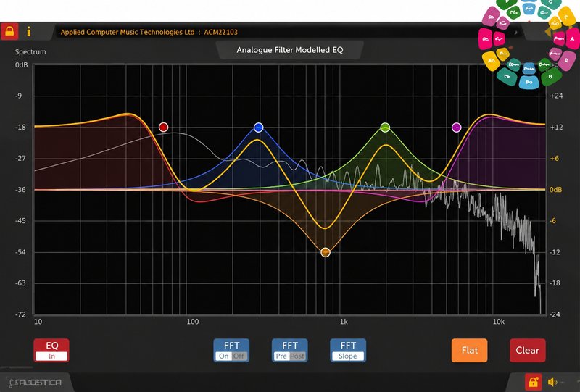Click the red padlock icon beside the info icon
Image resolution: width=580 pixels, height=392 pixels.
(x=9, y=31)
